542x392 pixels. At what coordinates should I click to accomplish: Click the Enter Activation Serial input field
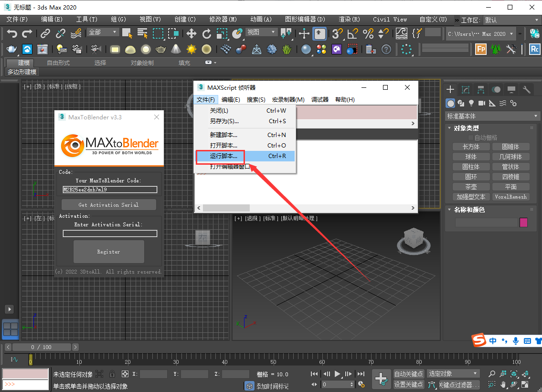[x=110, y=233]
